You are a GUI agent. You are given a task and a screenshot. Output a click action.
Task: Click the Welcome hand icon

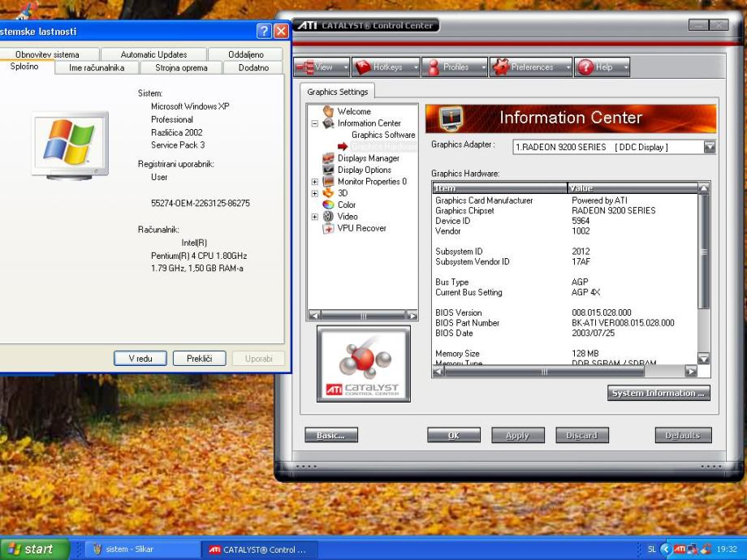pos(328,111)
